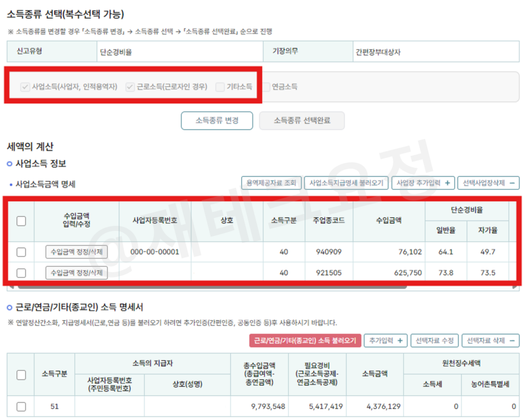Click 추가입력 plus button in 소득 명세서
527x420 pixels.
(386, 341)
